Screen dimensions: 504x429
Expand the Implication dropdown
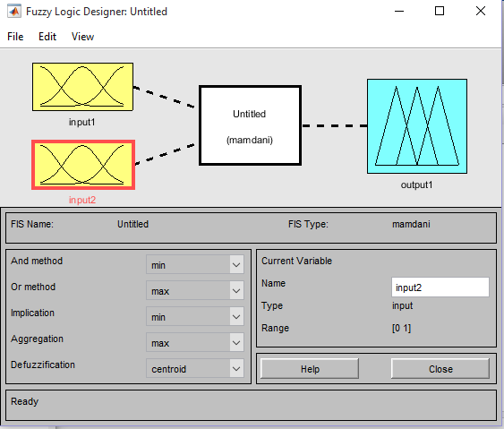[x=195, y=317]
